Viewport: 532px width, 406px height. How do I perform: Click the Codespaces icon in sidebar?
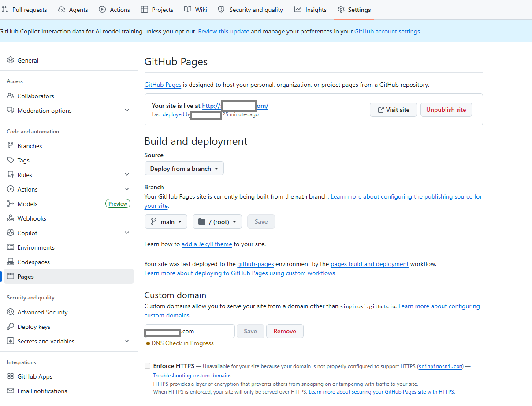pos(11,262)
